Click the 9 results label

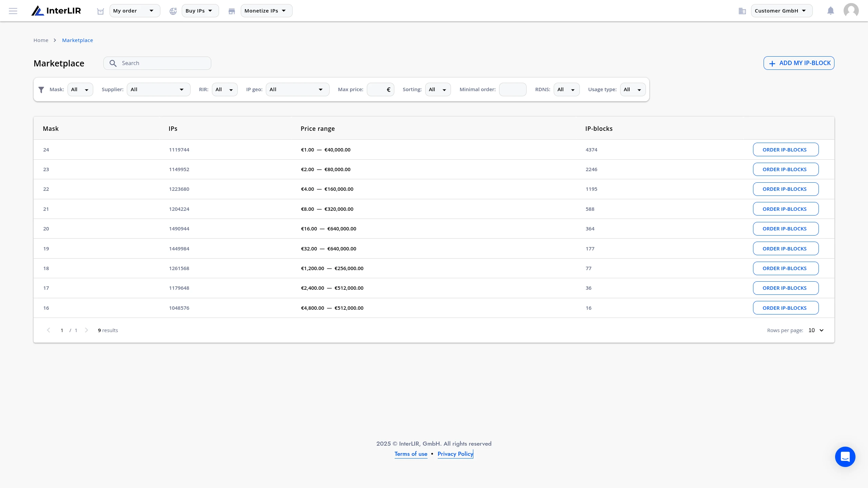tap(108, 330)
